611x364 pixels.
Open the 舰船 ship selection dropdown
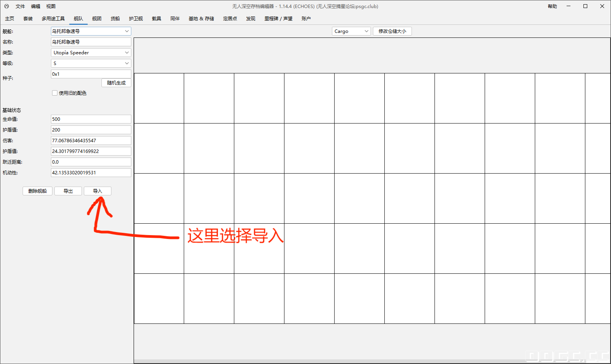pos(91,31)
